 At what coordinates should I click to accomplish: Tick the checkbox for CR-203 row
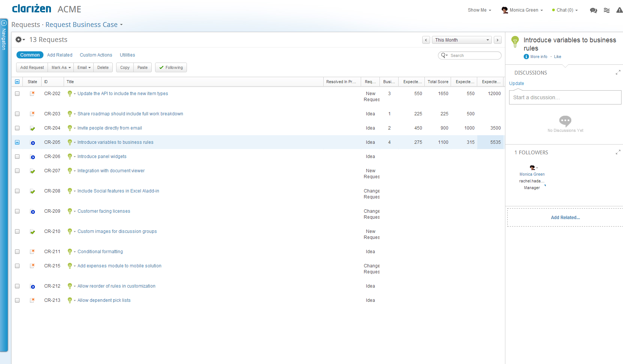tap(17, 114)
